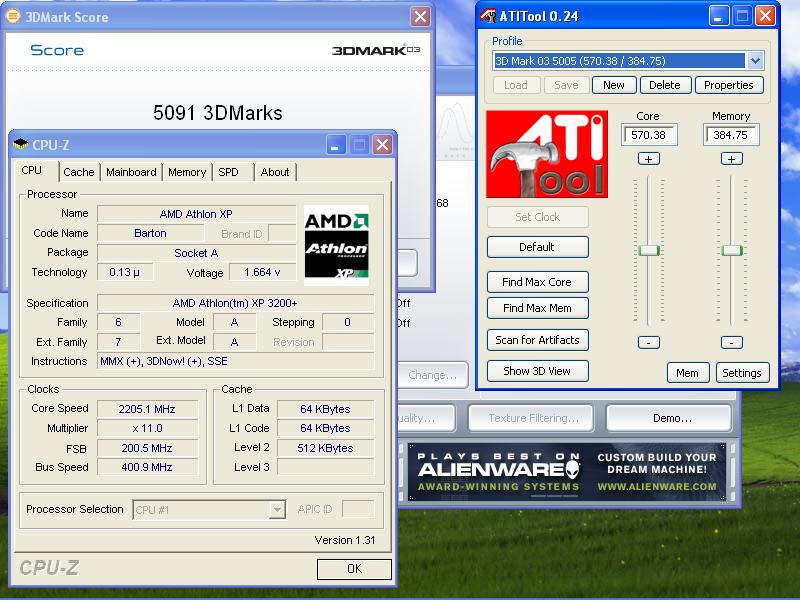This screenshot has width=800, height=600.
Task: Click the Voltage value 1.664 v
Action: pyautogui.click(x=262, y=272)
